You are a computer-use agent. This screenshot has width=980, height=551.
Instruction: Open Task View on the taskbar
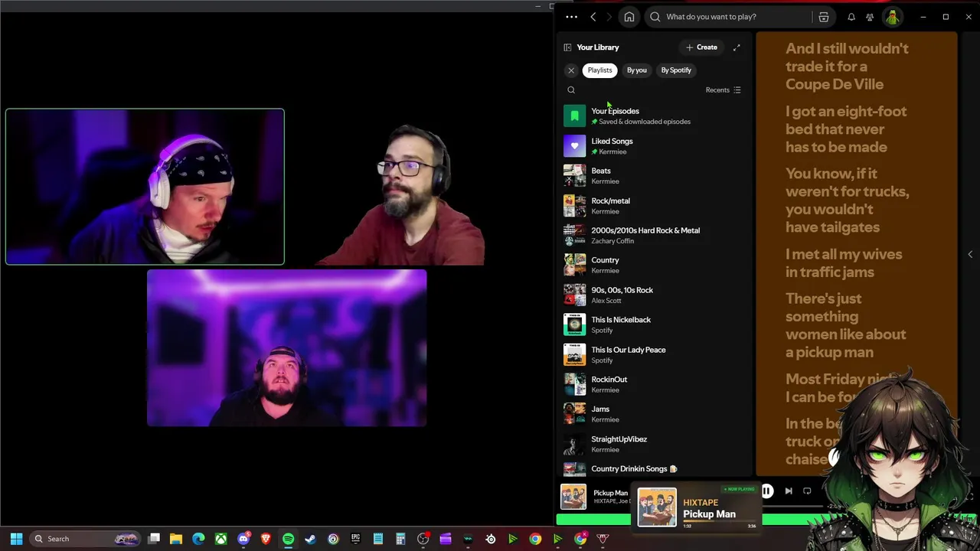coord(154,539)
